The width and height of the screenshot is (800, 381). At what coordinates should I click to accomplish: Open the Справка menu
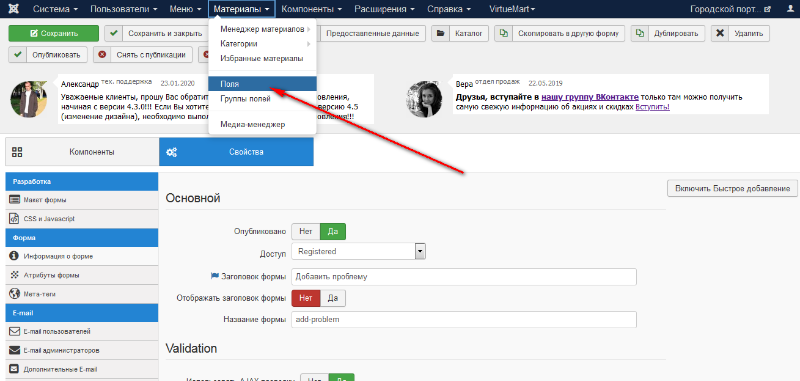[x=449, y=9]
